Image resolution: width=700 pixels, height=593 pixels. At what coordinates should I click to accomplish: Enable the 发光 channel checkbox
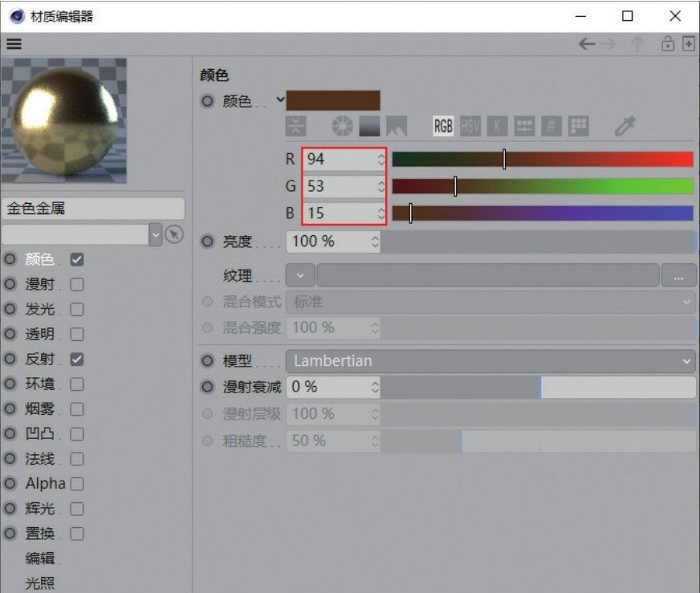point(77,309)
